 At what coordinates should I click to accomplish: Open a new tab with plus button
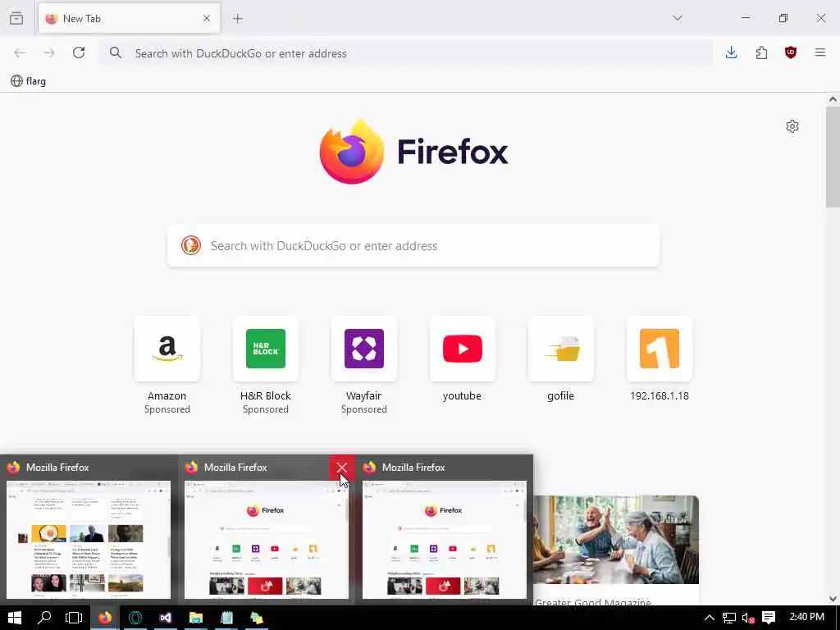237,19
